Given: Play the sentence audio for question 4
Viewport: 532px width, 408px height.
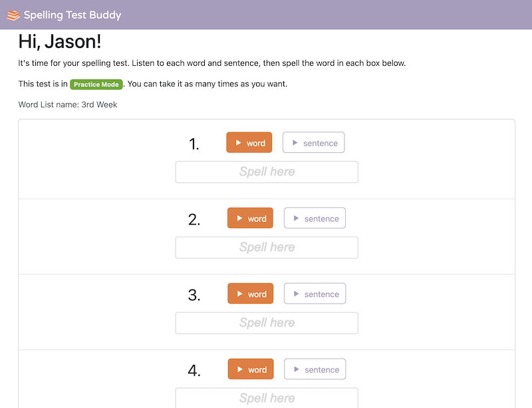Looking at the screenshot, I should (315, 369).
